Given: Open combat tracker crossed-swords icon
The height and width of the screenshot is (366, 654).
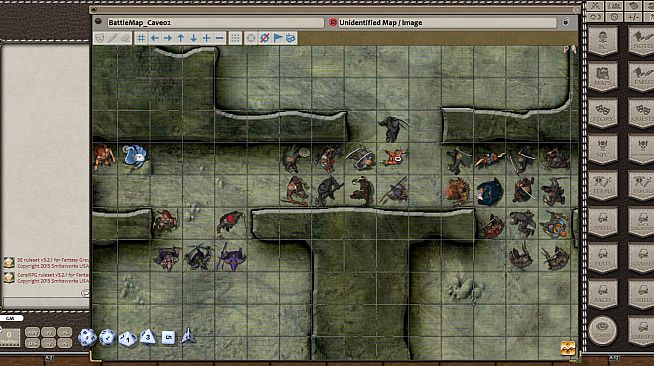Looking at the screenshot, I should (x=596, y=6).
